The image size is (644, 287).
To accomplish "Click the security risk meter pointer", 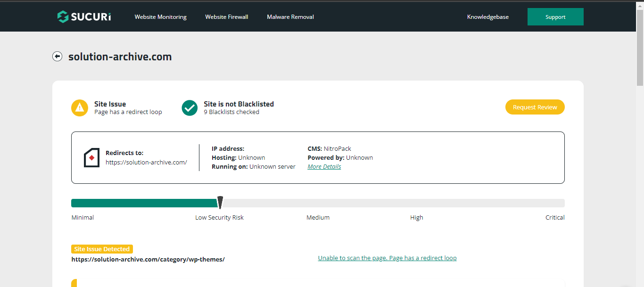I will click(220, 203).
